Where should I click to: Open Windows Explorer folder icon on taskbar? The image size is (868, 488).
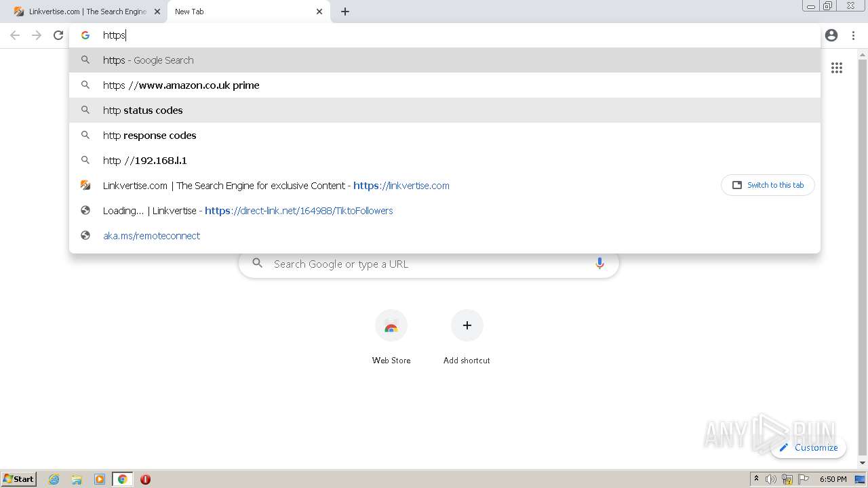coord(77,479)
